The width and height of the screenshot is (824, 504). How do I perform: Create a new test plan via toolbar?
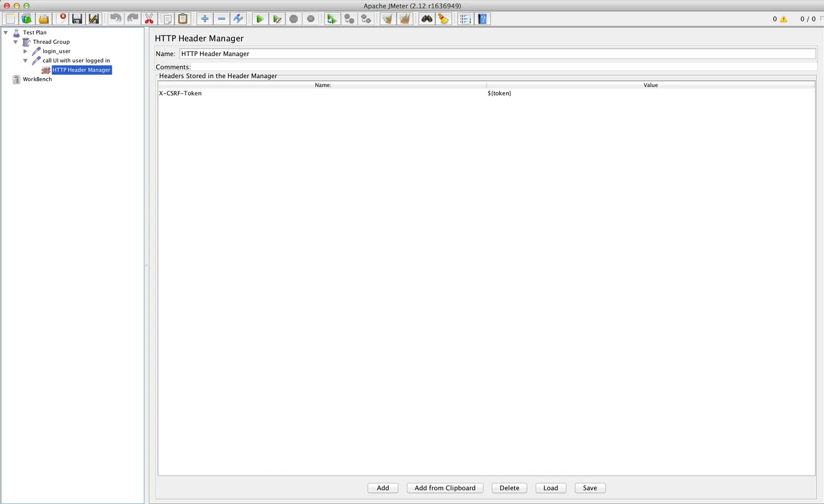tap(10, 19)
